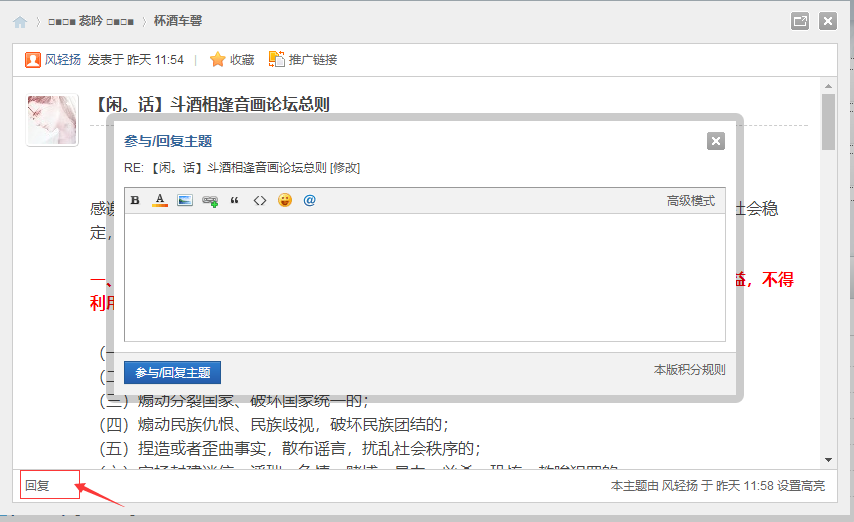Insert an image in reply editor
Image resolution: width=854 pixels, height=522 pixels.
click(185, 201)
